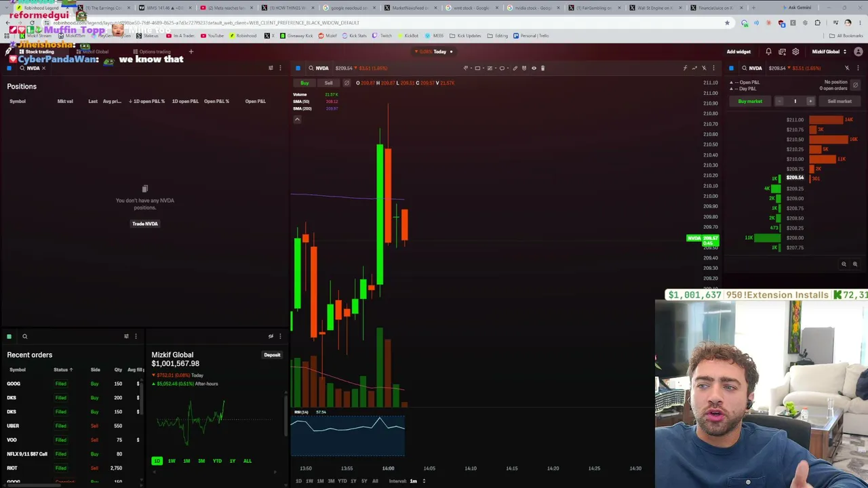Sort Recent orders by the Status column
Viewport: 868px width, 488px height.
62,369
